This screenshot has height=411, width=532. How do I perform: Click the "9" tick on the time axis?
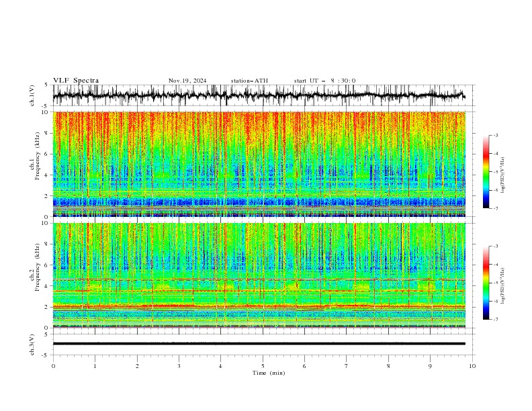(x=430, y=366)
